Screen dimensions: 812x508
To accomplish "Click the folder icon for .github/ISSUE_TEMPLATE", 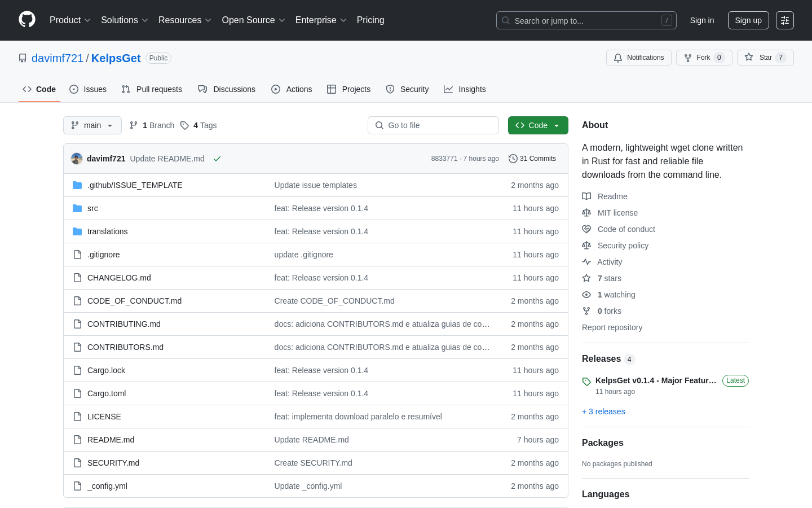I will click(77, 185).
